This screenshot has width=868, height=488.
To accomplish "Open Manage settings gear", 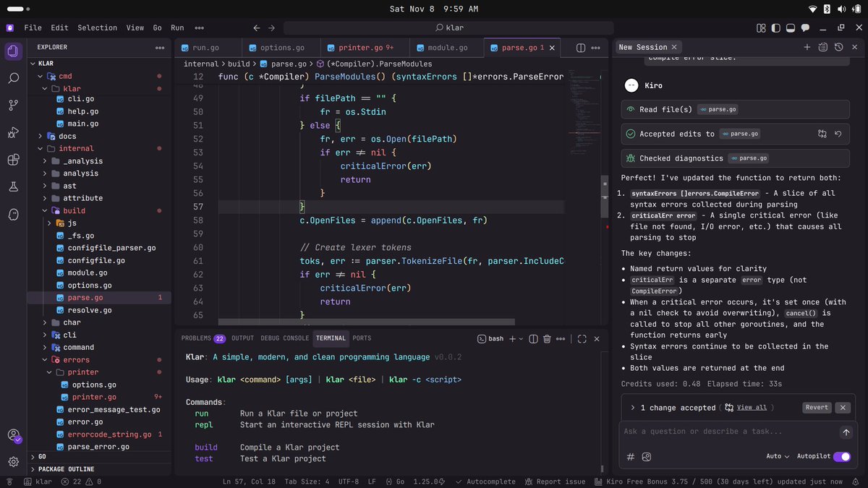I will [x=13, y=461].
